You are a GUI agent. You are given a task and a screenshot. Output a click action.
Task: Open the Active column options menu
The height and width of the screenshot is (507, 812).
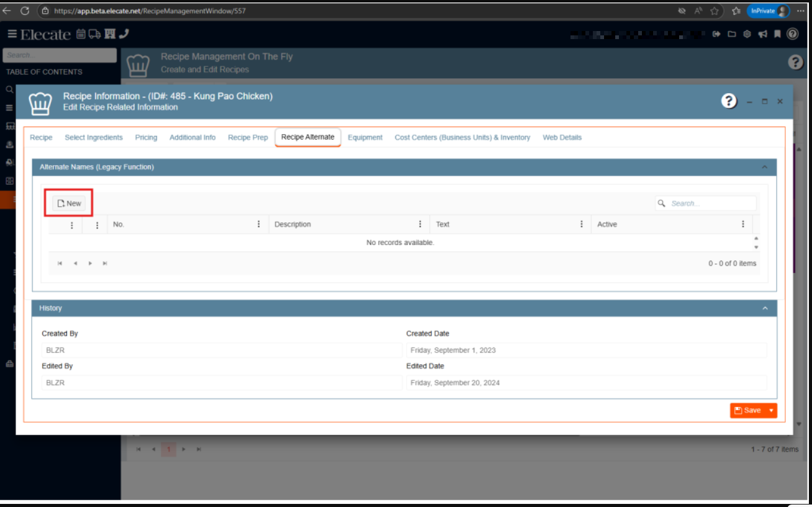point(743,224)
